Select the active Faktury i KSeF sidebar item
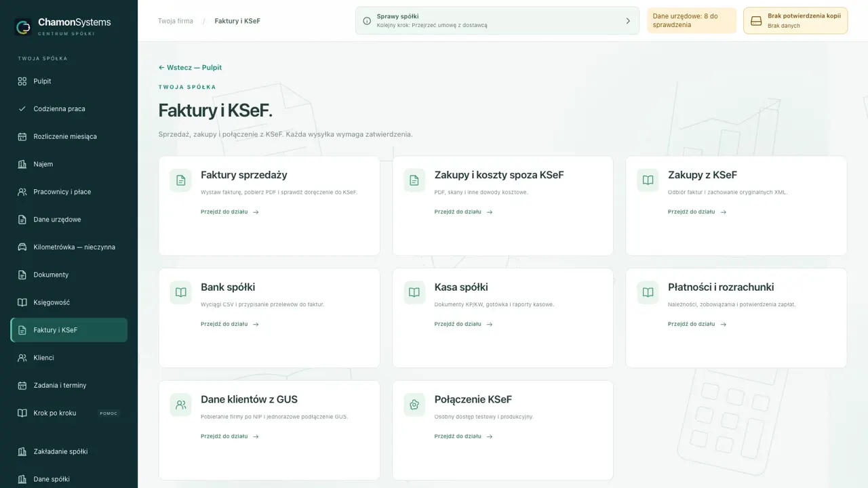This screenshot has width=868, height=488. coord(69,330)
